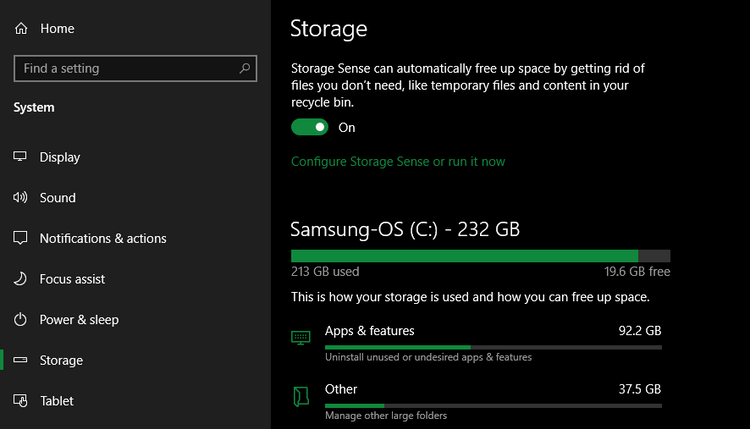Viewport: 750px width, 429px height.
Task: Click the Home icon in sidebar
Action: pyautogui.click(x=21, y=29)
